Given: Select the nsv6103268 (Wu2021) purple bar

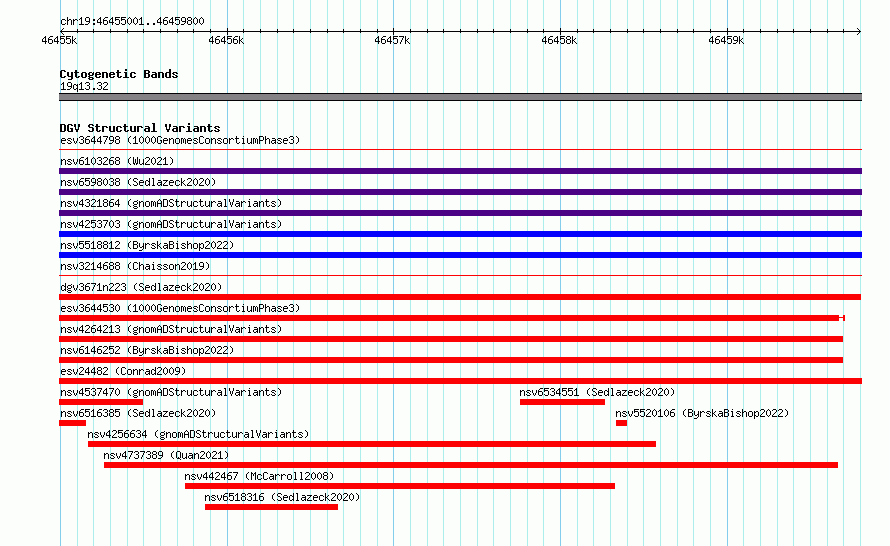Looking at the screenshot, I should click(x=460, y=171).
